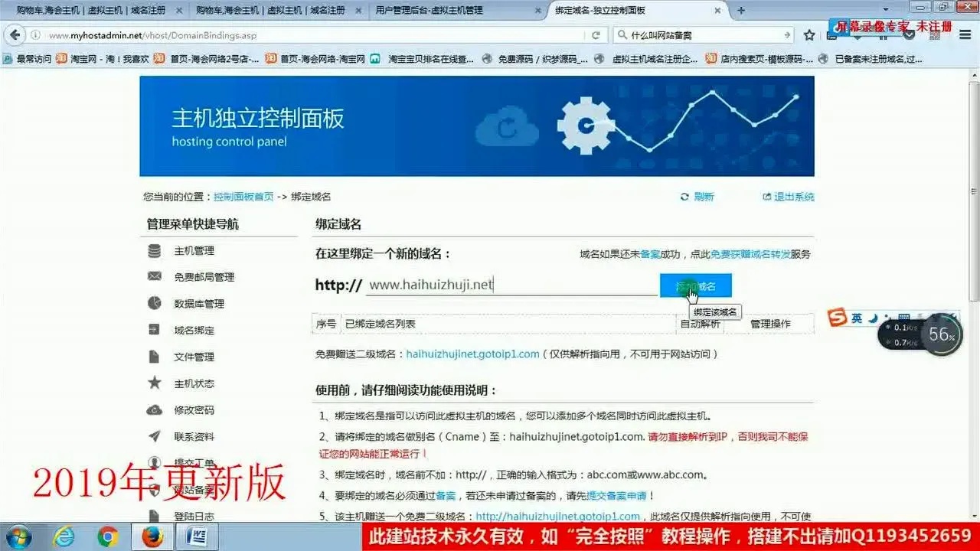Click the 免费邮局管理 envelope icon

pyautogui.click(x=155, y=276)
